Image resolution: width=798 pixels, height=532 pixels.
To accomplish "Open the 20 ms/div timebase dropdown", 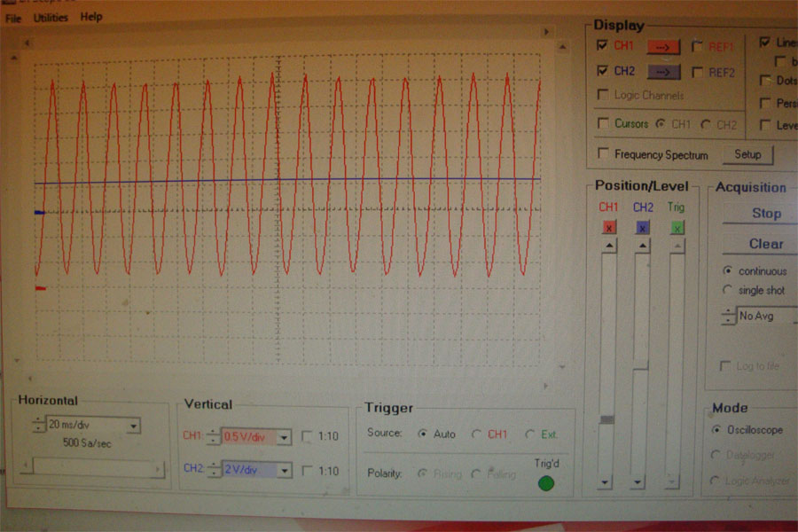I will pos(133,426).
